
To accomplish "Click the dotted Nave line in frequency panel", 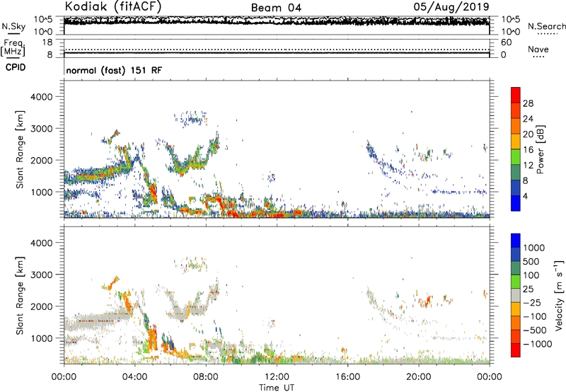I will tap(277, 50).
